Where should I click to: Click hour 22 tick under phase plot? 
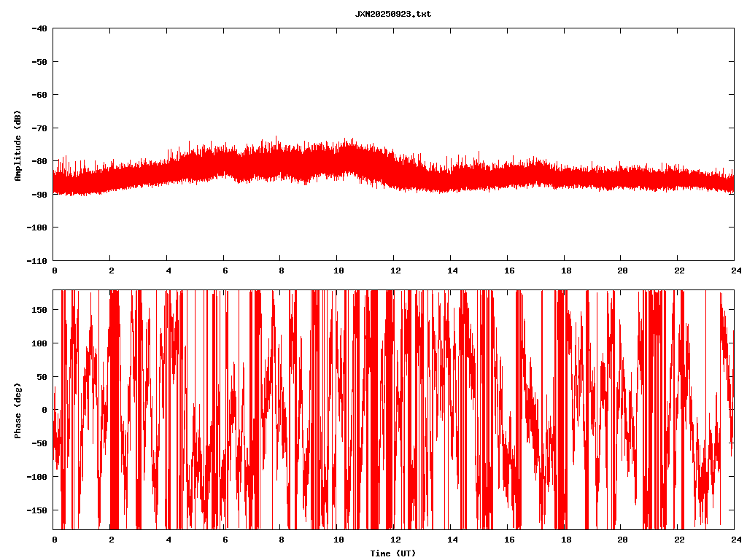coord(678,540)
